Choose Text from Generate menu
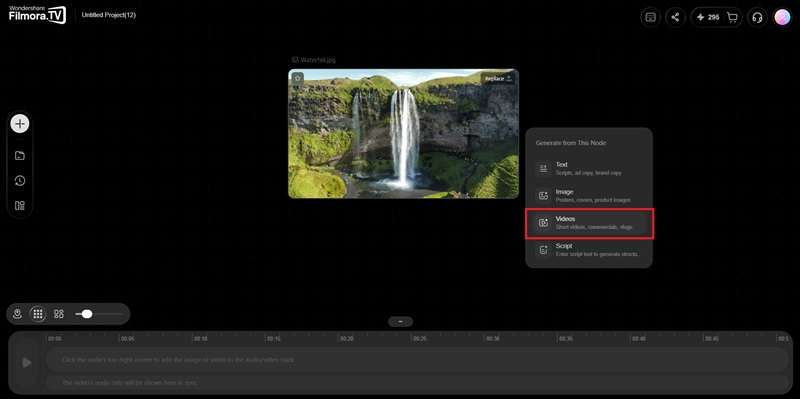The image size is (800, 399). pos(589,168)
